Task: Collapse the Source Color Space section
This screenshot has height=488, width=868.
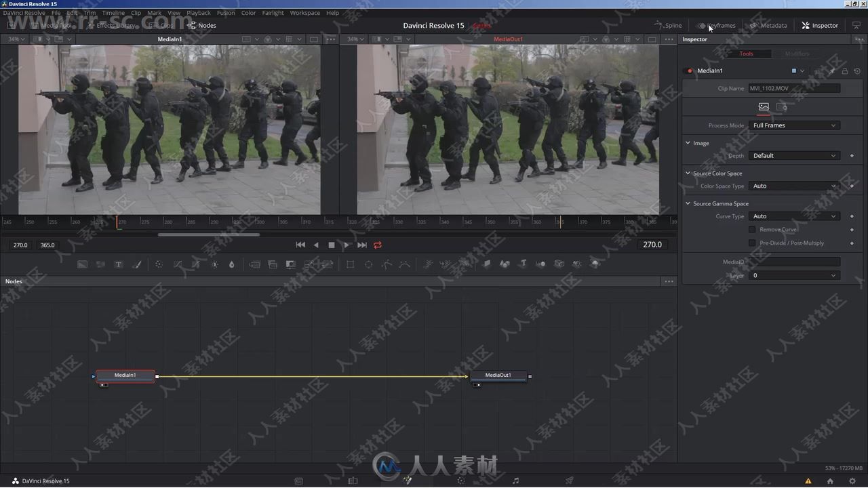Action: [688, 174]
